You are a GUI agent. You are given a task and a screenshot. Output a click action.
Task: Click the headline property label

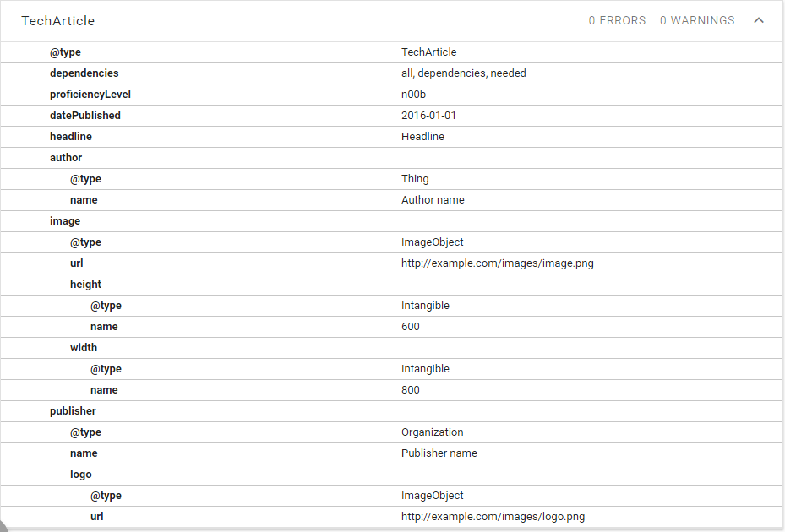click(71, 137)
